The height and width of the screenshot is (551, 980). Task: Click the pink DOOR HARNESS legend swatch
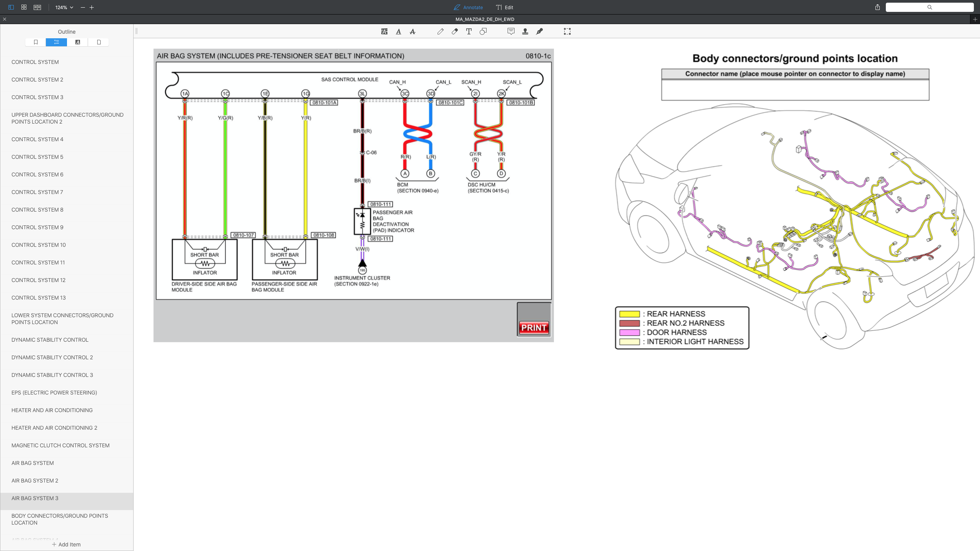[629, 333]
